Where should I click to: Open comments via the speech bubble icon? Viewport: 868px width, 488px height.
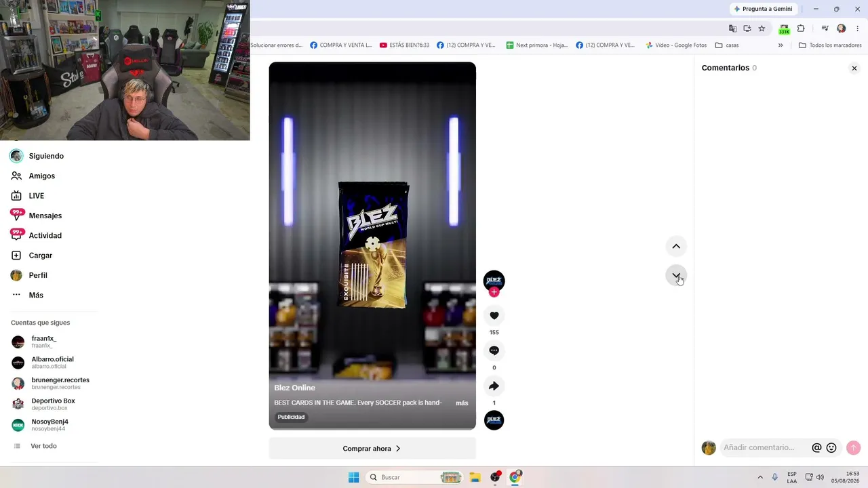(x=494, y=350)
